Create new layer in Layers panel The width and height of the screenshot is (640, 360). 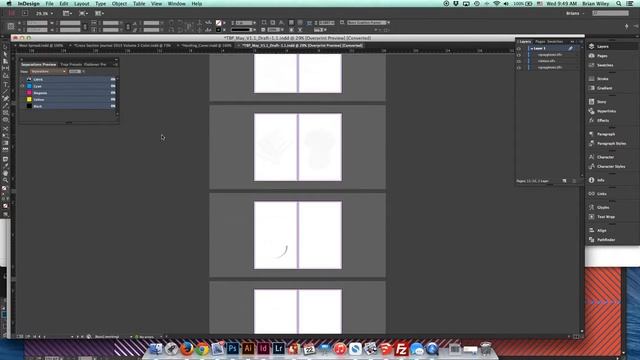(x=564, y=181)
